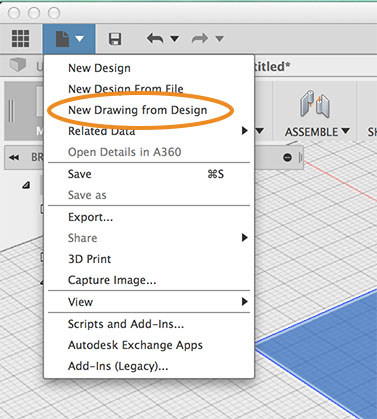377x419 pixels.
Task: Click Open Details in A360
Action: click(x=149, y=152)
